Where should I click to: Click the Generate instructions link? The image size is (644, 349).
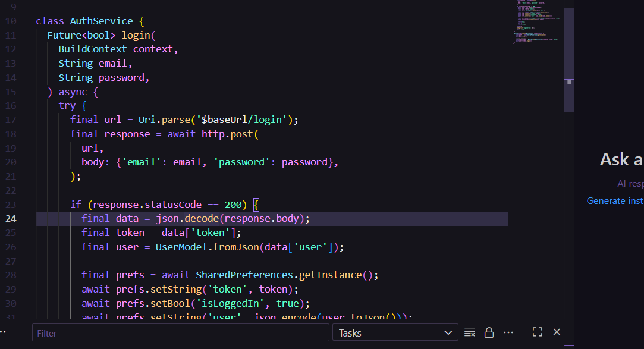pos(615,201)
